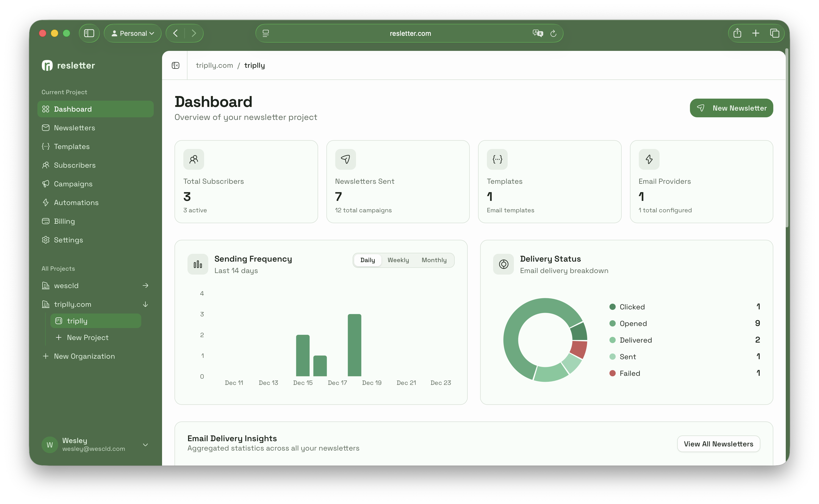This screenshot has height=504, width=819.
Task: Switch sending frequency to Weekly
Action: point(398,260)
